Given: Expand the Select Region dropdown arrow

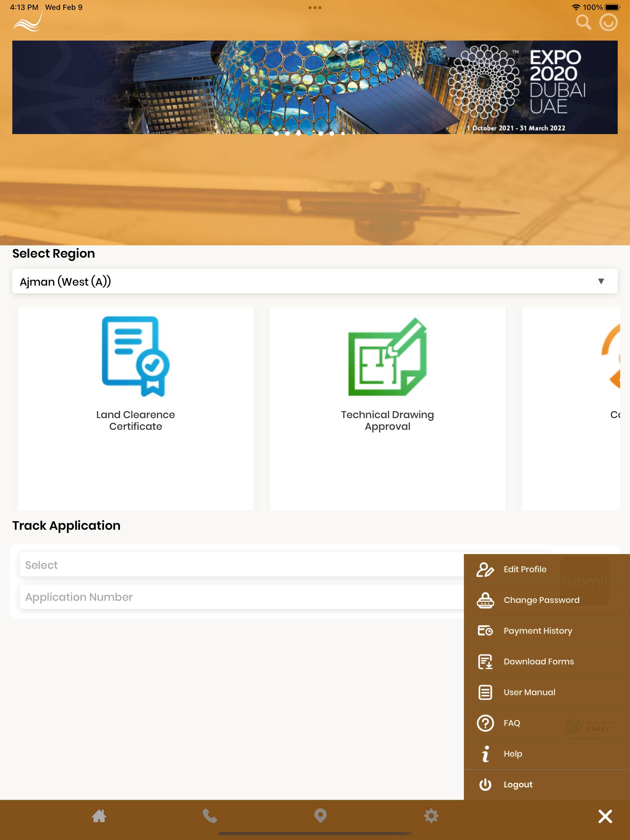Looking at the screenshot, I should 601,281.
